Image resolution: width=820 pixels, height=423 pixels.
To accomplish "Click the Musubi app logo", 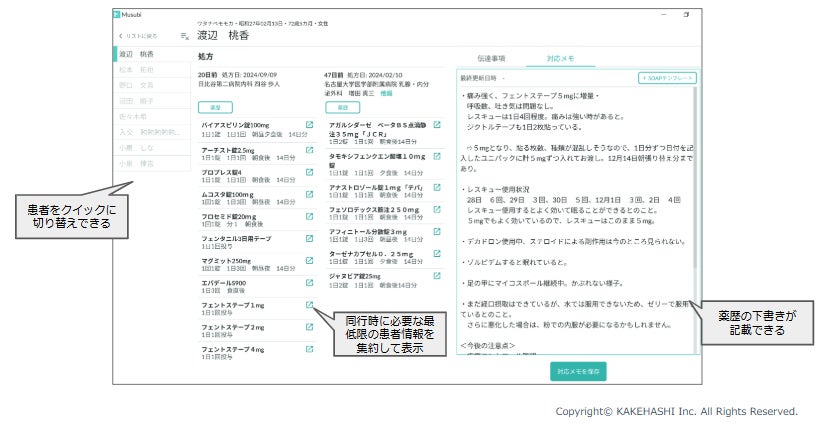I will click(x=117, y=15).
